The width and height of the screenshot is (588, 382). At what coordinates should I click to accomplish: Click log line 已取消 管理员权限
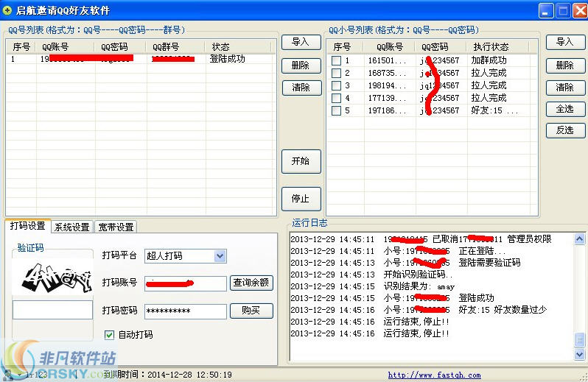pyautogui.click(x=421, y=239)
